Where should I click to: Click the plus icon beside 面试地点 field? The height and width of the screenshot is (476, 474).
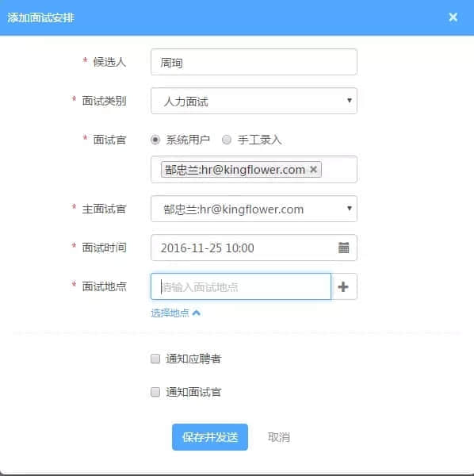click(x=343, y=286)
